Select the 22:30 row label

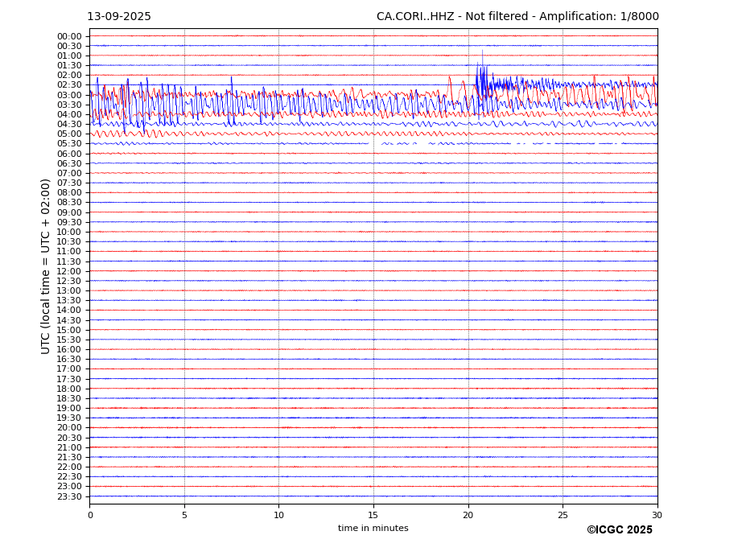pos(69,477)
